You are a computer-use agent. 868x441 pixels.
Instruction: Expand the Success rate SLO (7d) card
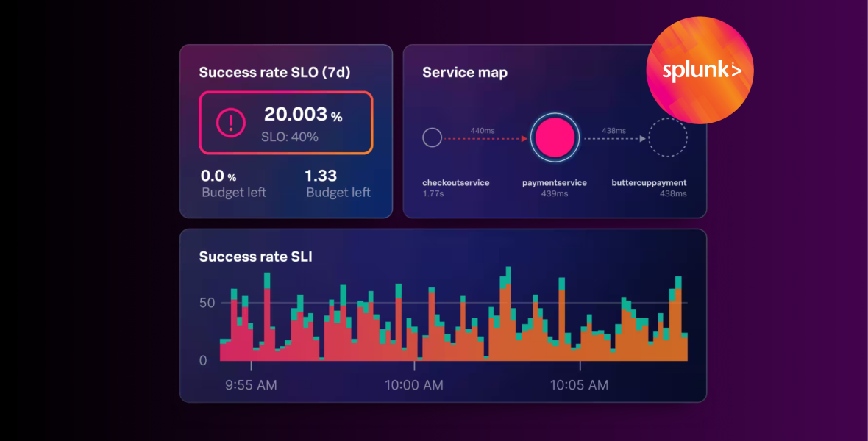click(x=275, y=72)
